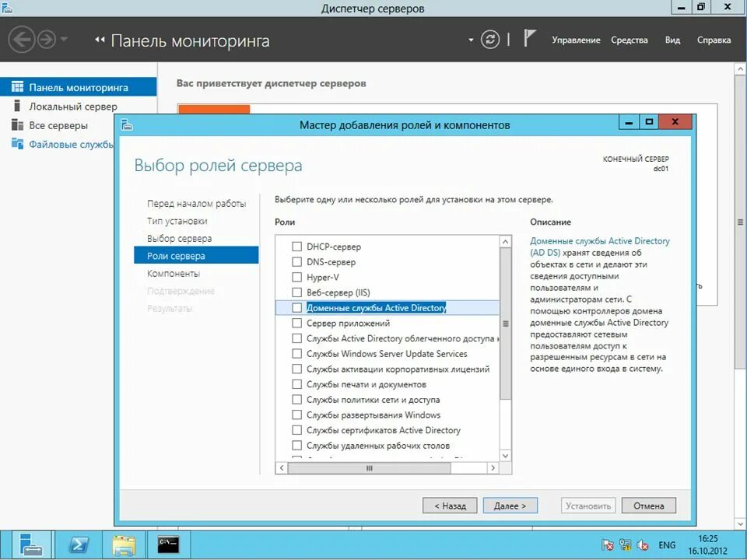Click the Назад button
The width and height of the screenshot is (747, 560).
(x=450, y=506)
